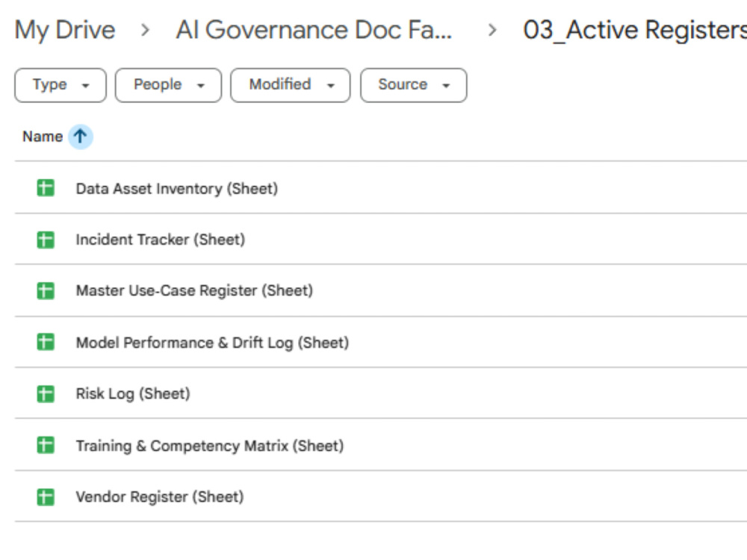Navigate to AI Governance Doc Fa... folder breadcrumb

click(x=314, y=30)
